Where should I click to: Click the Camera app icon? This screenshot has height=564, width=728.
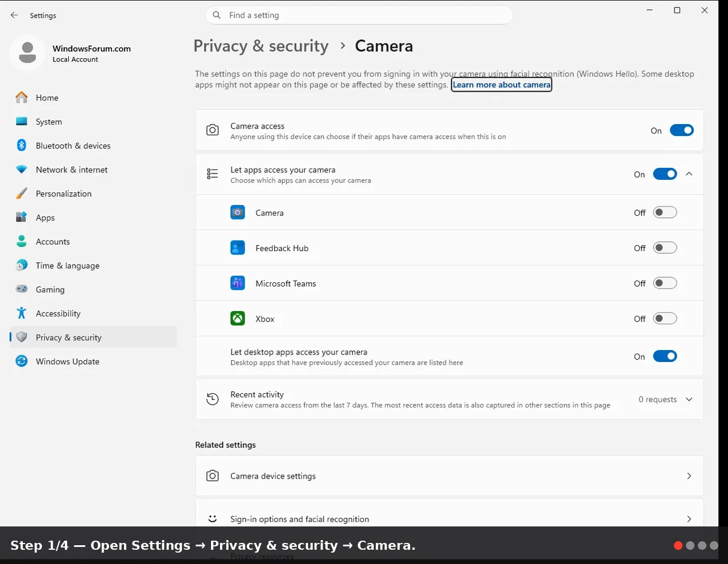coord(238,212)
